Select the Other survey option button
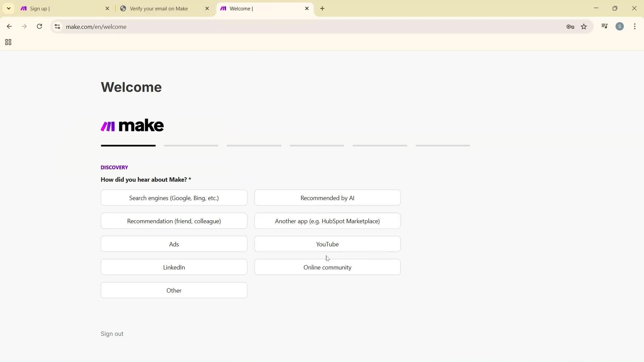This screenshot has height=362, width=644. click(174, 290)
